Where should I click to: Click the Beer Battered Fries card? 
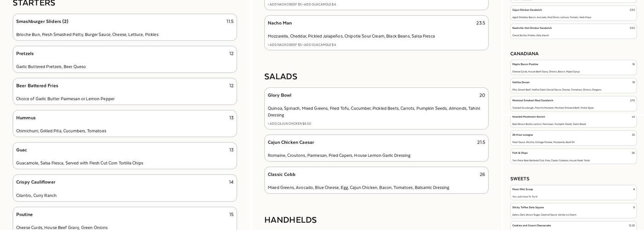pyautogui.click(x=125, y=92)
